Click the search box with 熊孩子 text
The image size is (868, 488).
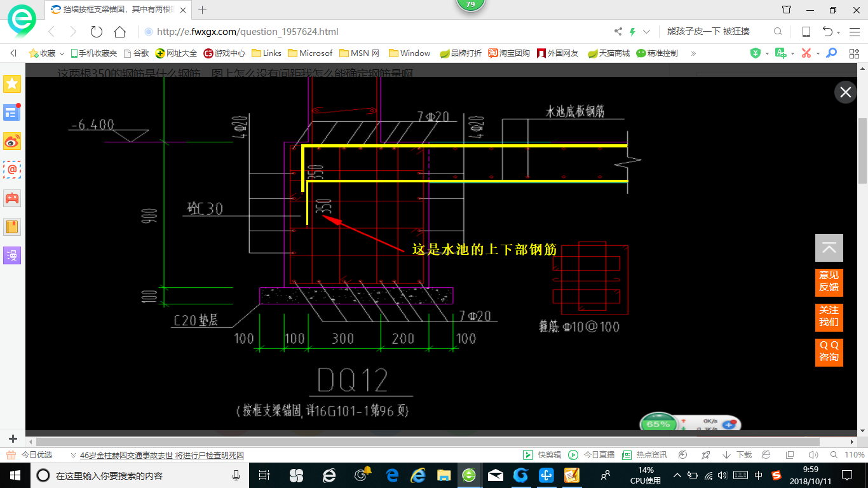[715, 32]
